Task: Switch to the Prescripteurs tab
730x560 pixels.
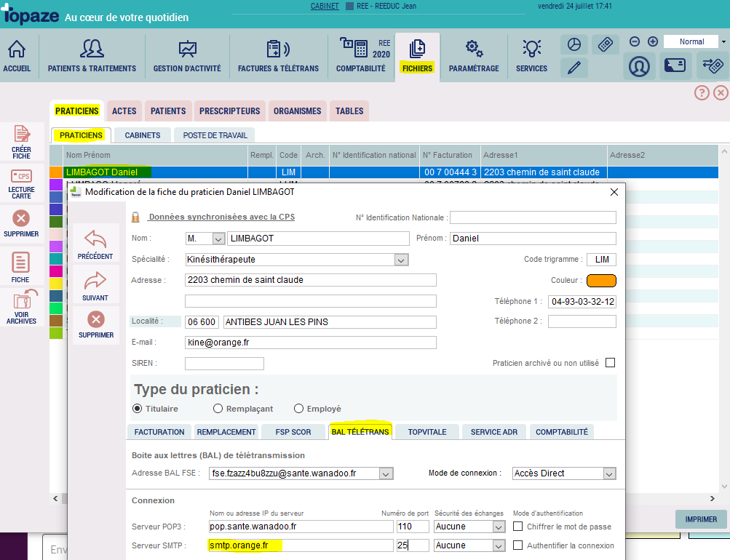Action: point(230,111)
